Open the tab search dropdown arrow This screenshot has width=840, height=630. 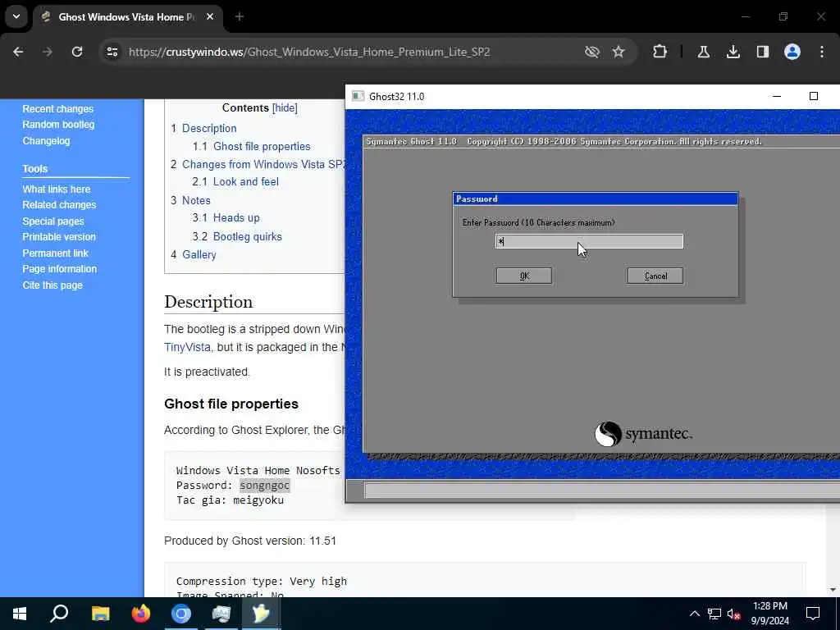(x=16, y=16)
